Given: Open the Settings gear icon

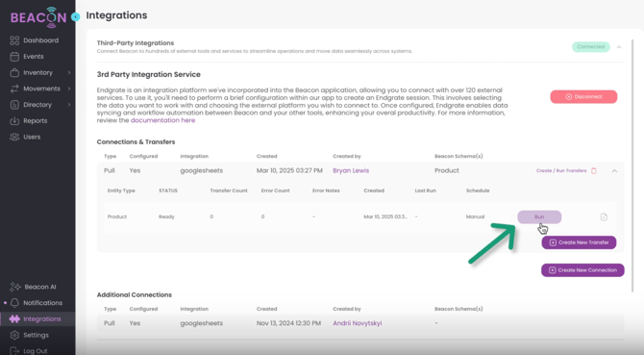Looking at the screenshot, I should pos(14,335).
